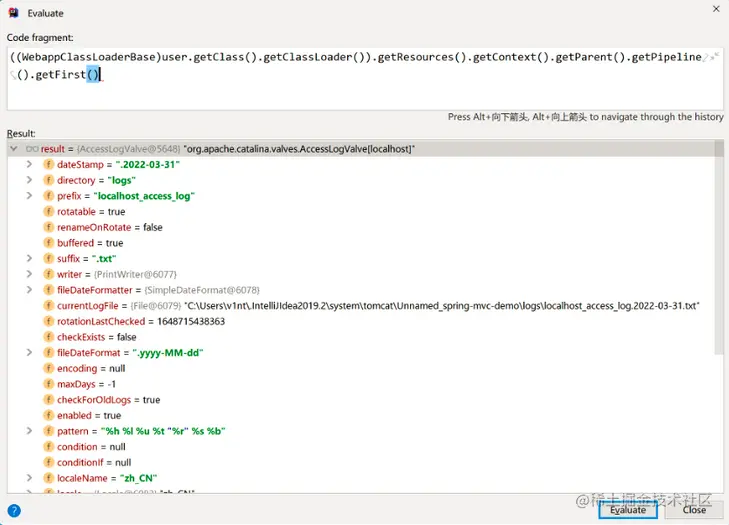Select the checkExists = false row

tap(361, 337)
